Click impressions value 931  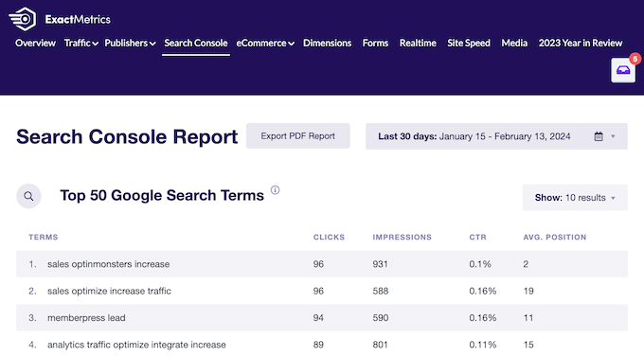click(380, 264)
